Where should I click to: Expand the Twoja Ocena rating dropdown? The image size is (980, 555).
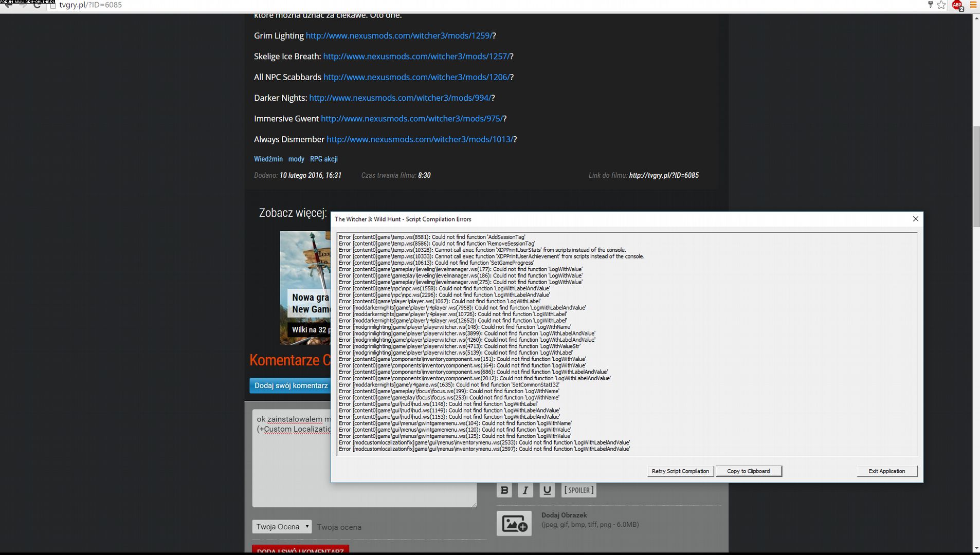click(x=282, y=527)
